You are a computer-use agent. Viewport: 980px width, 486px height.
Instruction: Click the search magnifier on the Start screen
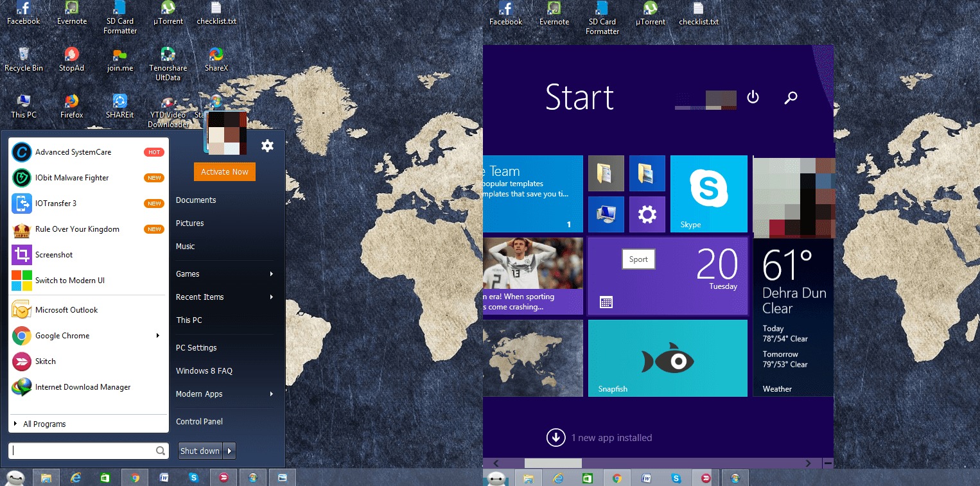[x=791, y=98]
